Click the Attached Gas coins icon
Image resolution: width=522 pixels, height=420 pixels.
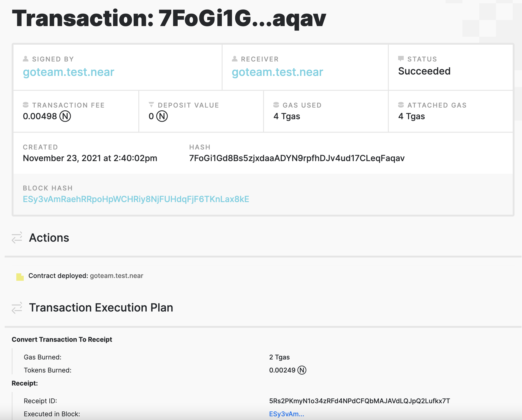(x=401, y=105)
